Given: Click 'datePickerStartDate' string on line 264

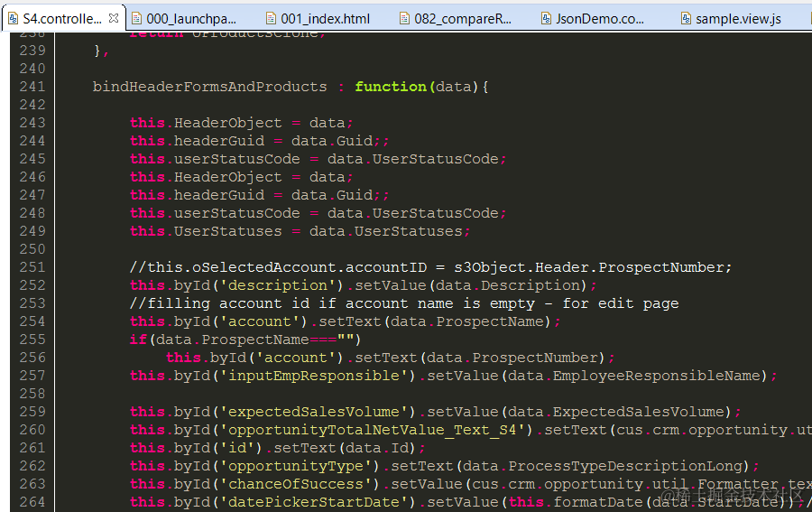Looking at the screenshot, I should click(314, 502).
